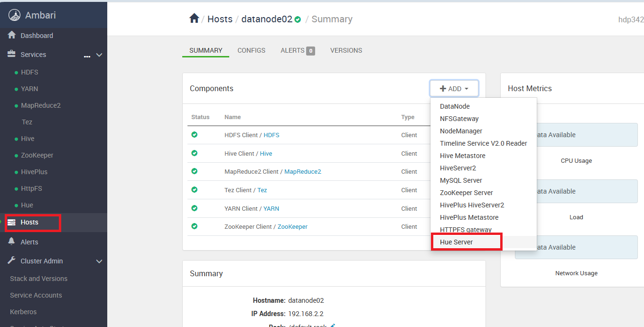The image size is (644, 327).
Task: Click the Load metric label
Action: [x=576, y=217]
